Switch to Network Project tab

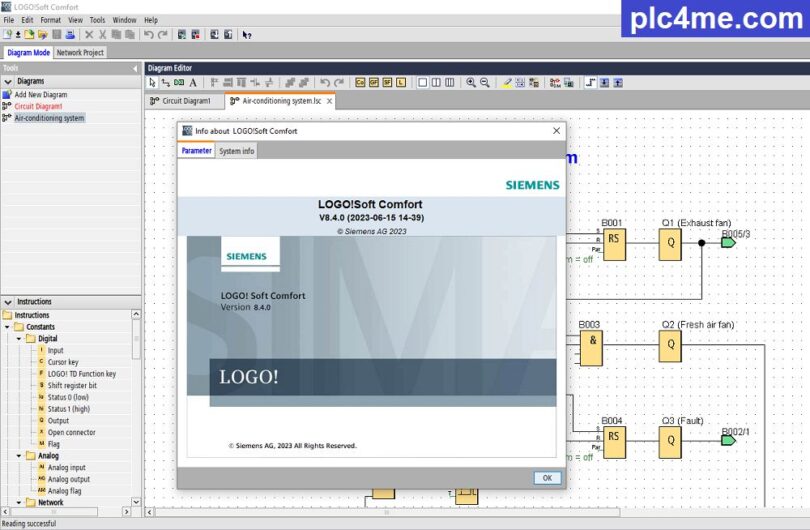[80, 52]
